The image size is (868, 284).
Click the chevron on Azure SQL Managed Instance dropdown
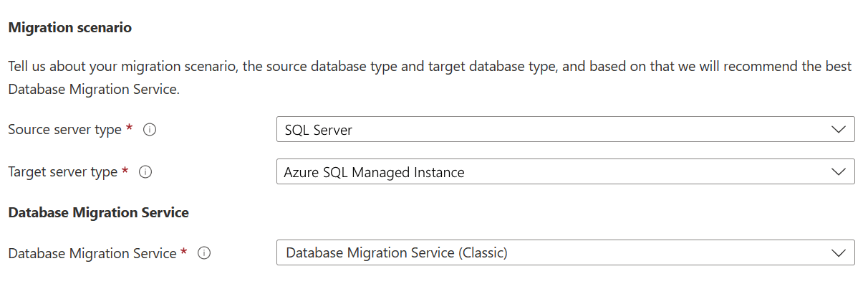click(x=838, y=172)
